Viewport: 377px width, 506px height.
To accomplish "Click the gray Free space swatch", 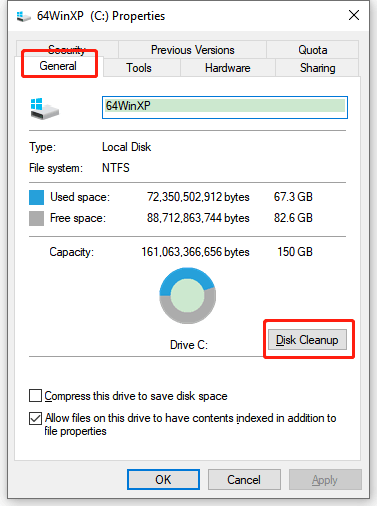I will pyautogui.click(x=36, y=218).
